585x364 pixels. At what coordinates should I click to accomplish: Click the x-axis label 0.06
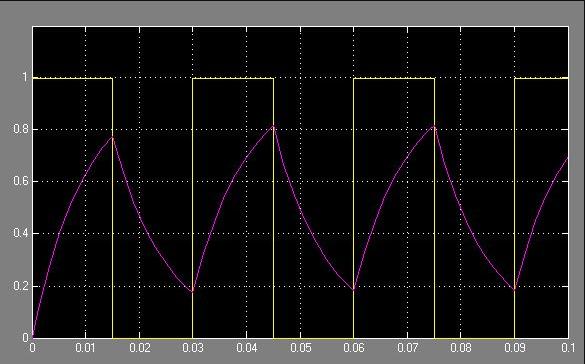coord(354,348)
